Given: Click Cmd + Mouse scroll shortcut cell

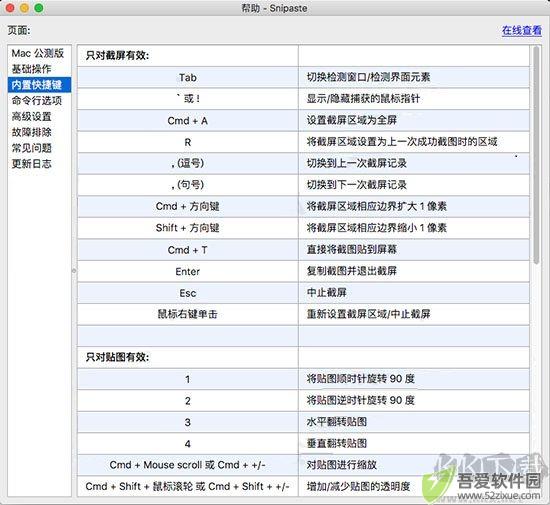Looking at the screenshot, I should tap(188, 465).
